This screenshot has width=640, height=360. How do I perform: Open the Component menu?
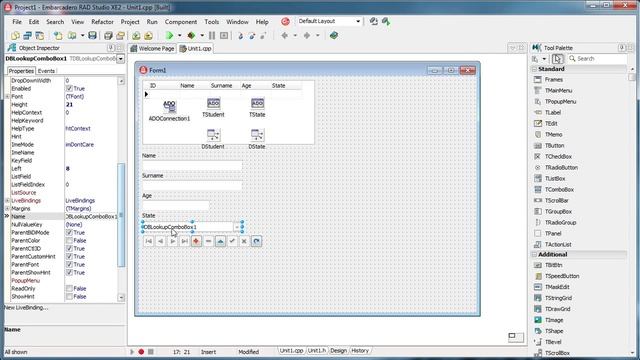point(181,22)
